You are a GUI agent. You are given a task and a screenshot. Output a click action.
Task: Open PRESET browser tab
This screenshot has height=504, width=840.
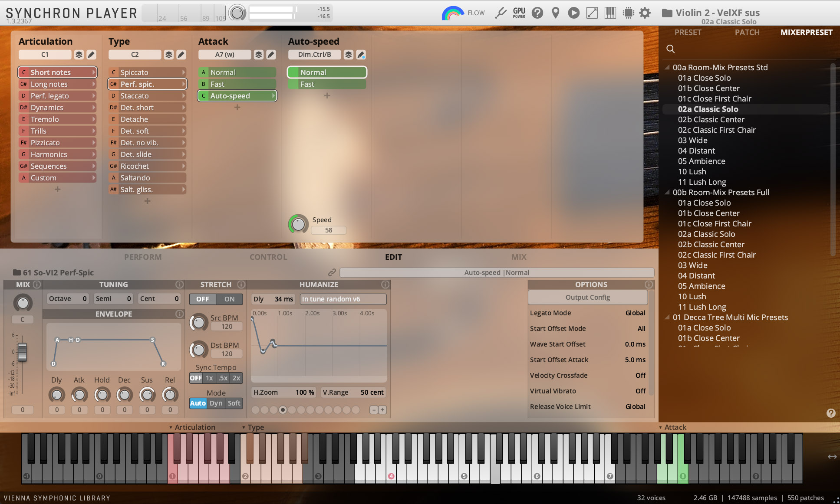tap(688, 33)
